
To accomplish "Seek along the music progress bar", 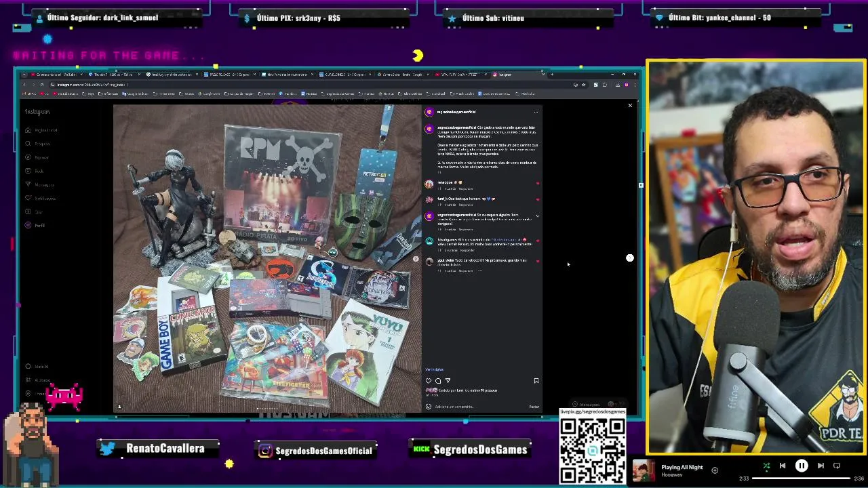I will [x=801, y=479].
